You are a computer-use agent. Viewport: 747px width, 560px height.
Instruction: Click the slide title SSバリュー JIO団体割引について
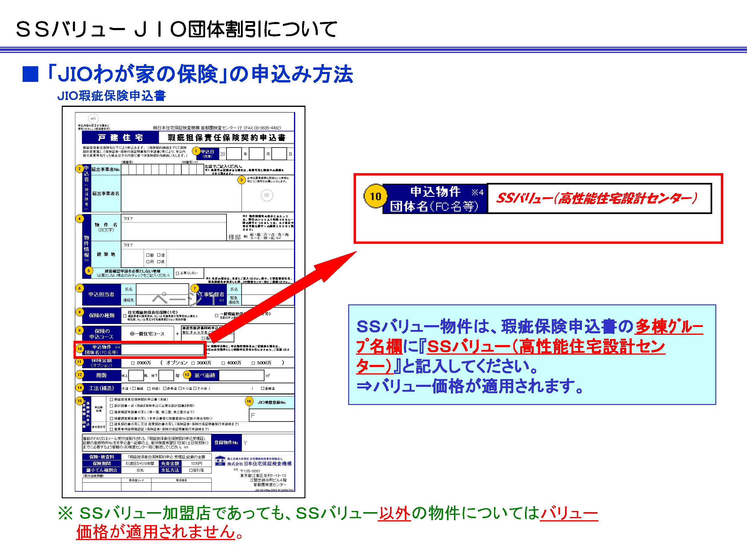(x=176, y=29)
